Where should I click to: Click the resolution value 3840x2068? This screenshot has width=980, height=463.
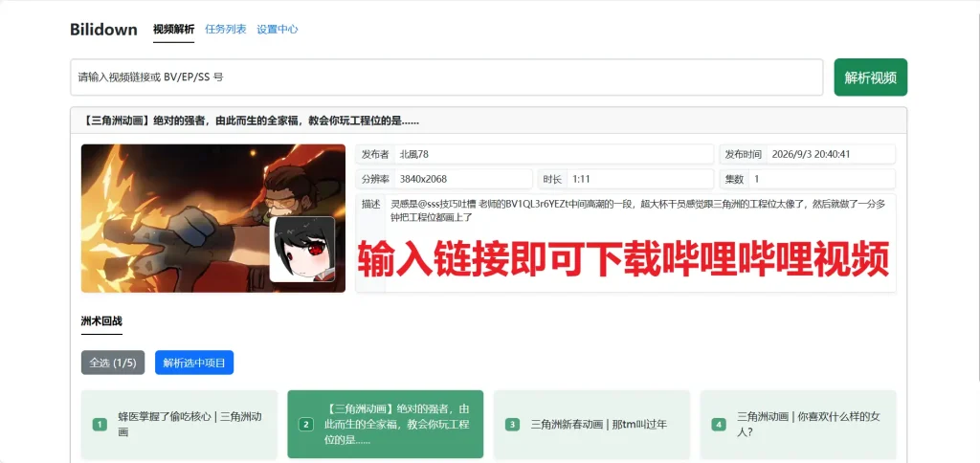pos(423,179)
